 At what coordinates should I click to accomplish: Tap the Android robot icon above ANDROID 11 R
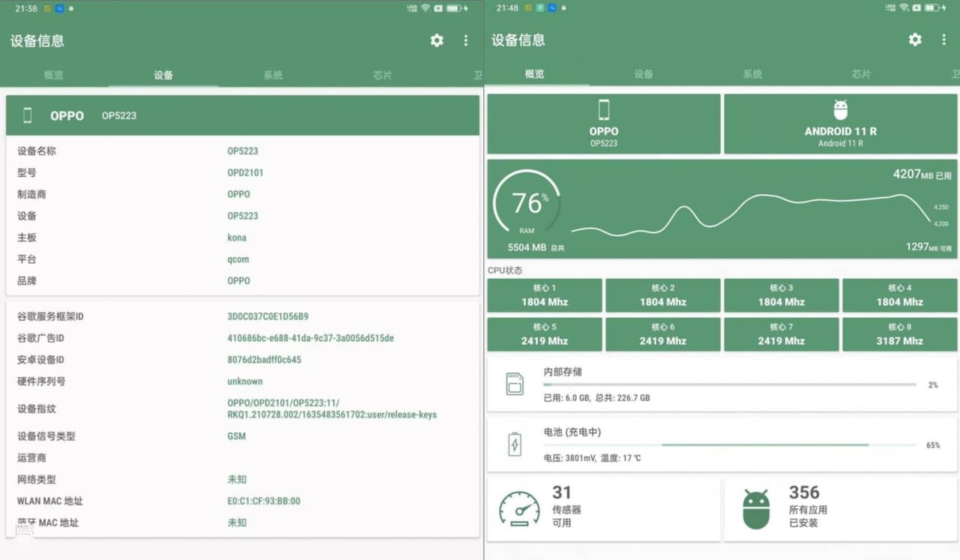click(841, 110)
